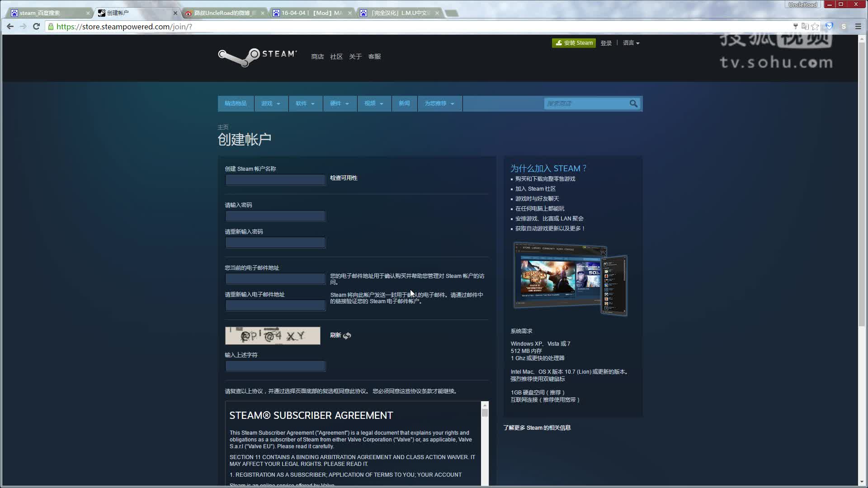Expand the 软件 menu dropdown
Image resolution: width=868 pixels, height=488 pixels.
[x=305, y=103]
